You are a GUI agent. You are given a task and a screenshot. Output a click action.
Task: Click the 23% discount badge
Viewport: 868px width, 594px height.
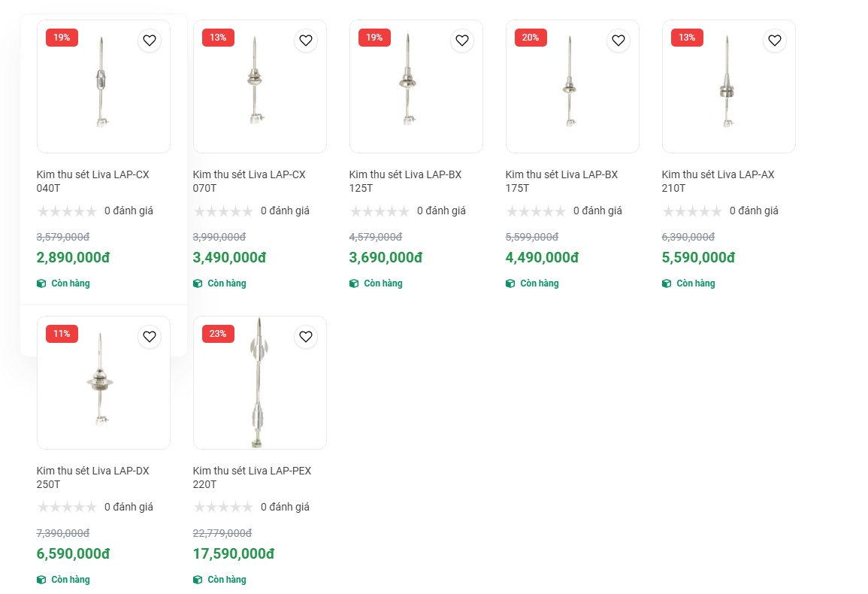click(218, 334)
